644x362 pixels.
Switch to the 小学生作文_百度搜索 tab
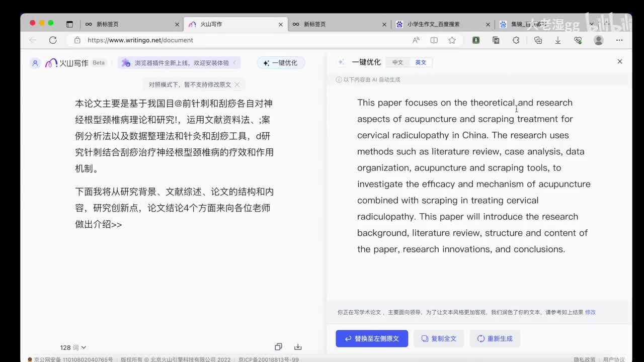pos(433,24)
